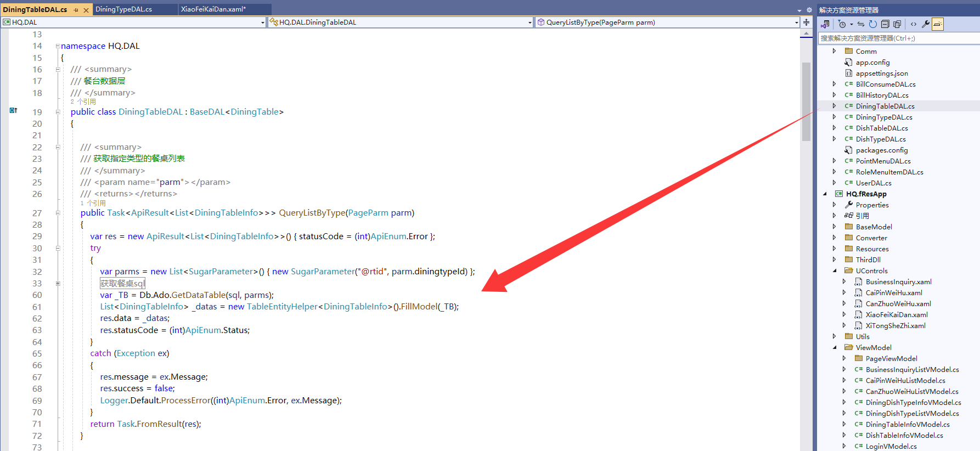The height and width of the screenshot is (451, 980).
Task: Select packages.config file
Action: click(x=882, y=150)
